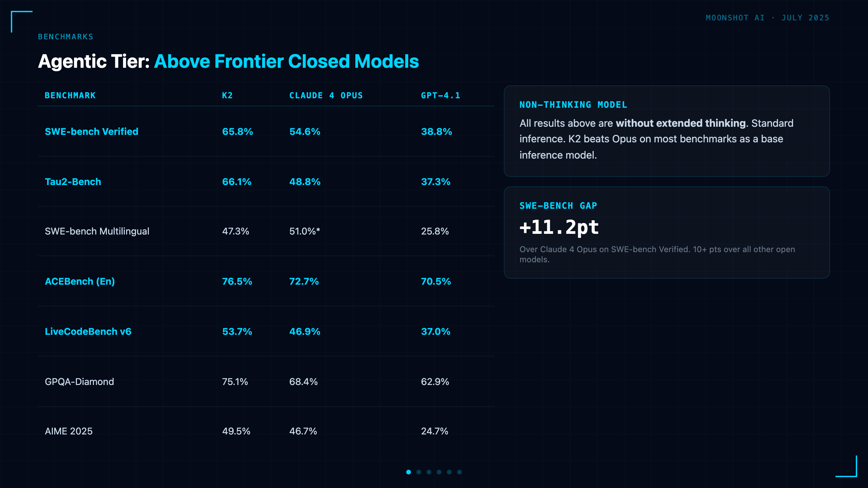Click the Benchmark column header
868x488 pixels.
coord(70,96)
